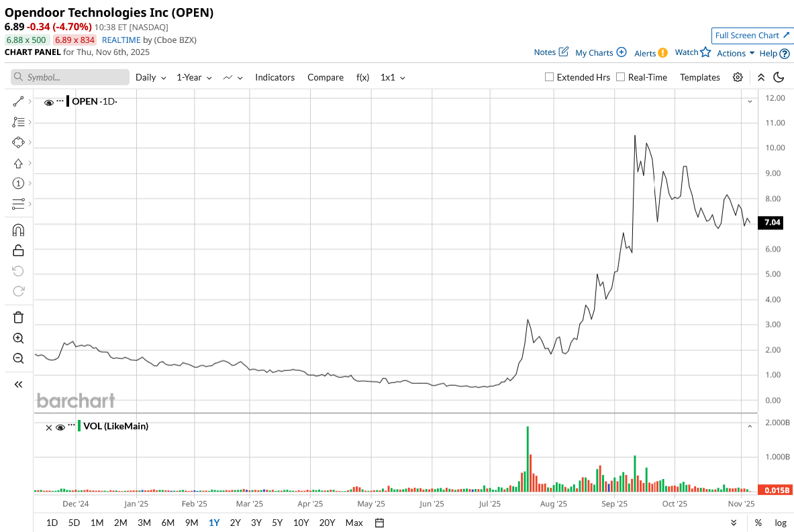
Task: Collapse the main price pane chevron
Action: point(750,102)
